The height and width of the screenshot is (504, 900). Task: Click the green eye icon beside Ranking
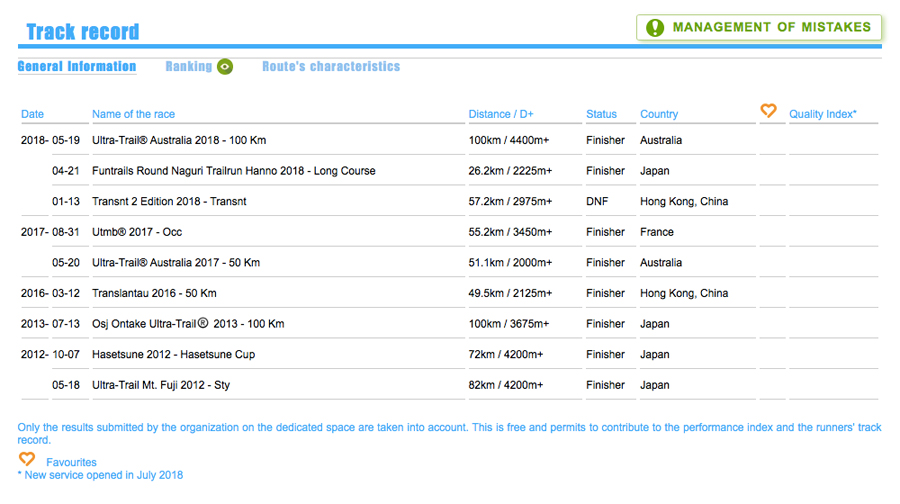pyautogui.click(x=225, y=67)
